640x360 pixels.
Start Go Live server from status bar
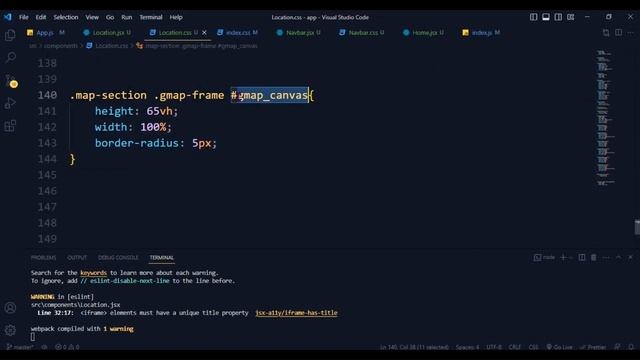560,347
